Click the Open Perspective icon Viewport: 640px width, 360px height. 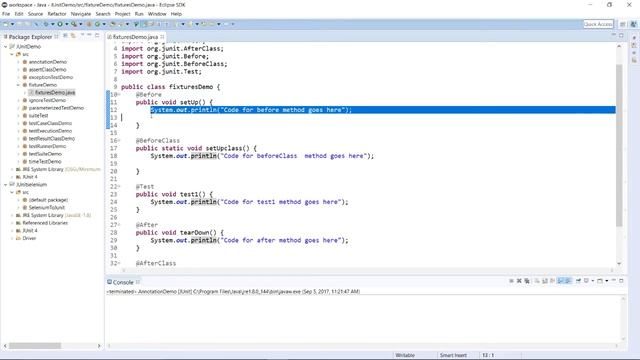pos(622,24)
